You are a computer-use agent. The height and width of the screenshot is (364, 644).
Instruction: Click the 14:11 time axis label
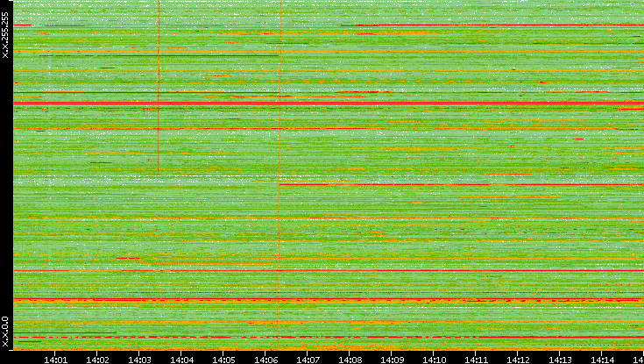pyautogui.click(x=477, y=360)
